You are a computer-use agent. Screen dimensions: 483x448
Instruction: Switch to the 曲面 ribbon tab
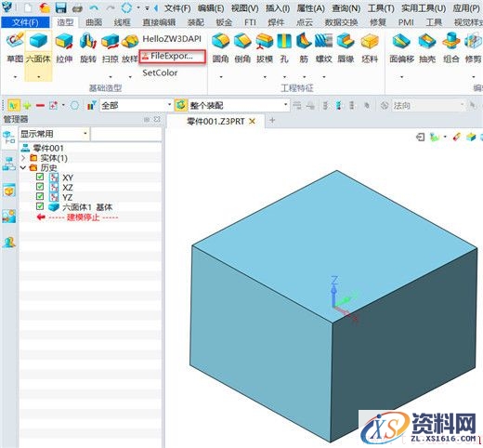pyautogui.click(x=94, y=22)
